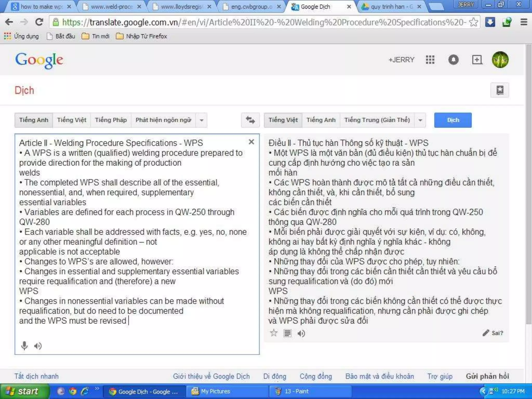Clear the source text with X
Viewport: 532px width, 399px height.
[251, 142]
